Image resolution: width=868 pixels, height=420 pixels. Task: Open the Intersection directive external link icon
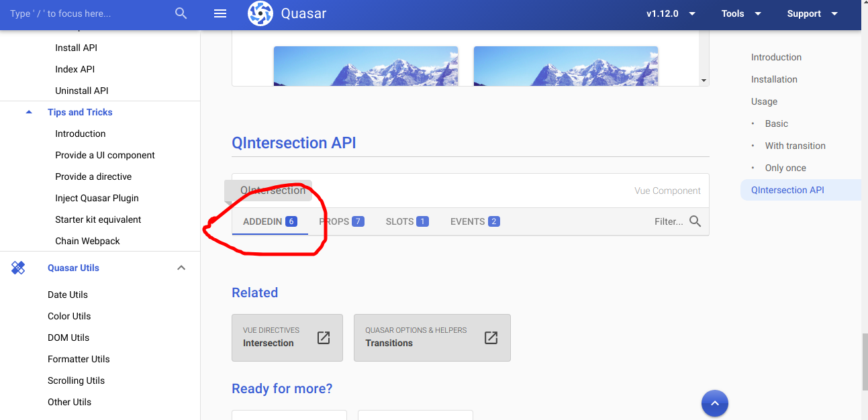point(323,338)
